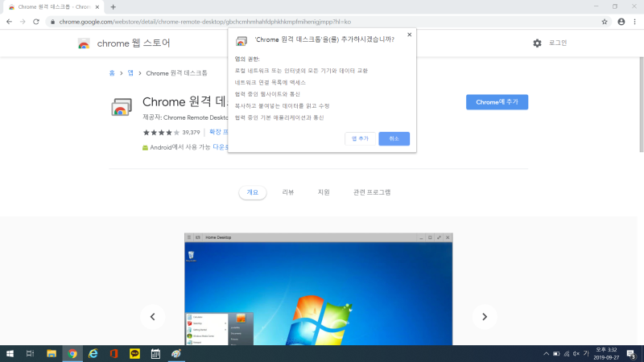Show next screenshot with right arrow
Viewport: 644px width, 362px height.
(485, 317)
